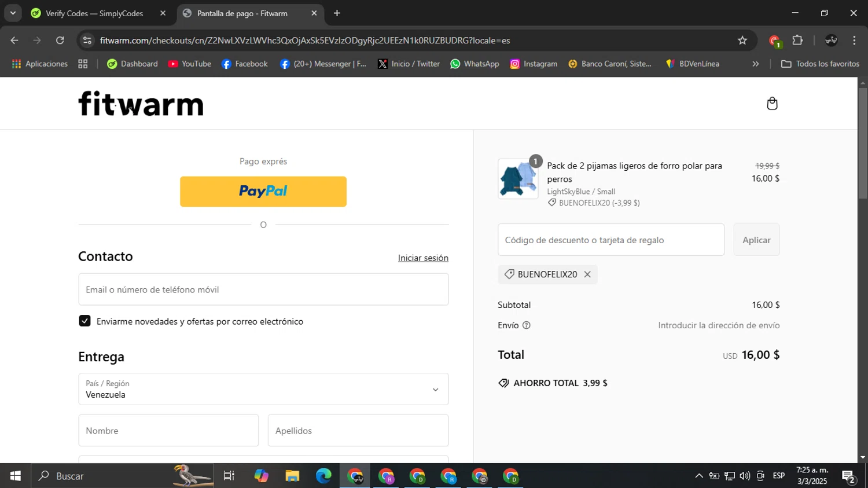Open the shopping cart bag icon

[772, 104]
